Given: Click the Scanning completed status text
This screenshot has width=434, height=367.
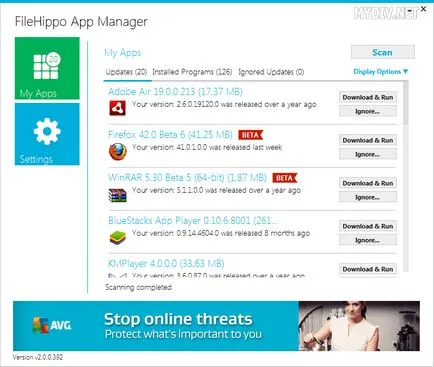Looking at the screenshot, I should [138, 287].
